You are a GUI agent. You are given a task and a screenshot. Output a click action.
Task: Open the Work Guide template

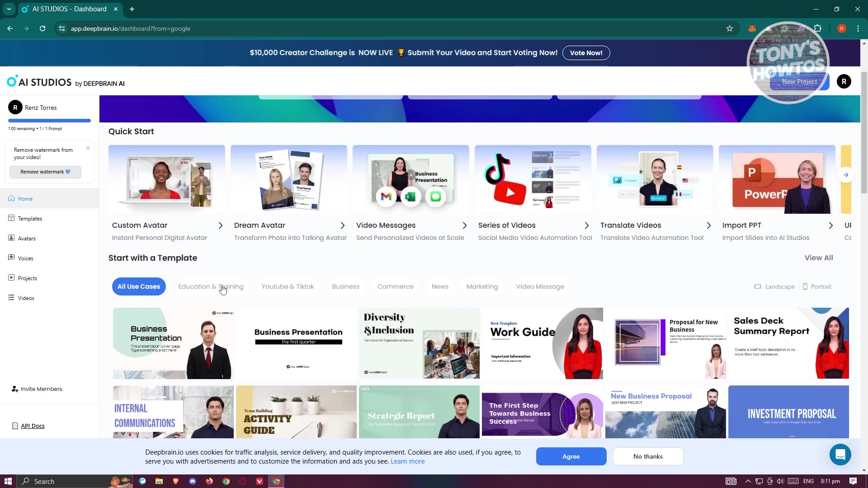(542, 343)
